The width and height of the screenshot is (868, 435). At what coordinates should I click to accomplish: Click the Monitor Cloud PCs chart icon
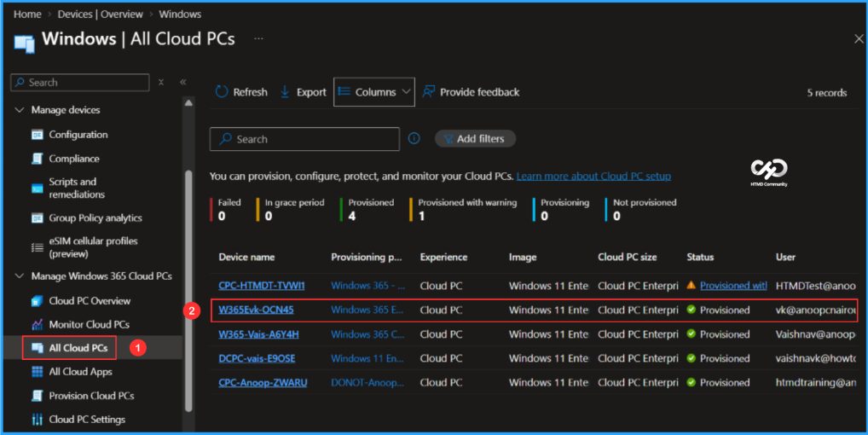click(37, 324)
